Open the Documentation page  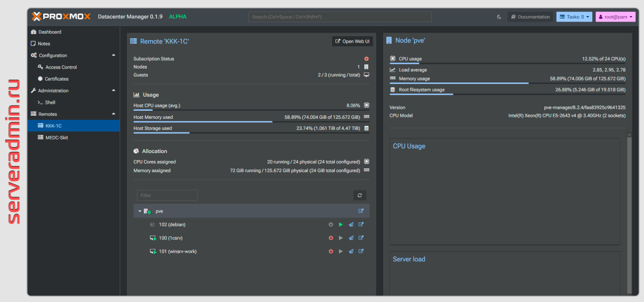tap(530, 17)
